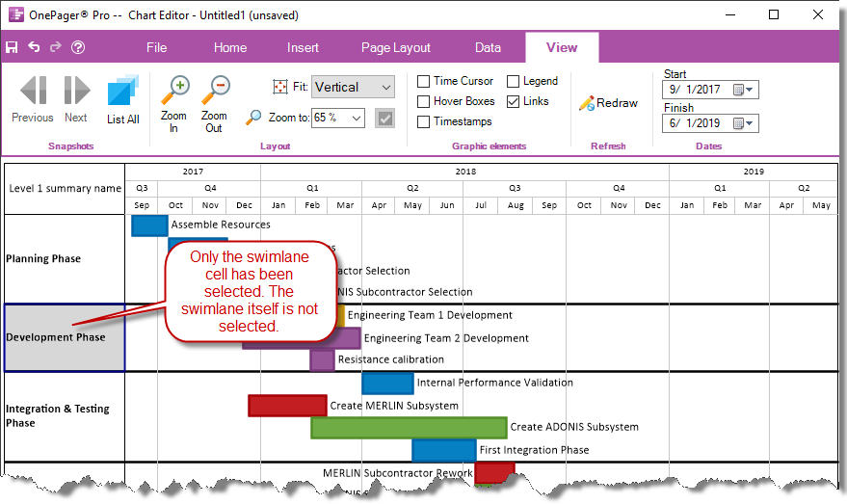Click the OnePager app icon in title bar

(16, 14)
